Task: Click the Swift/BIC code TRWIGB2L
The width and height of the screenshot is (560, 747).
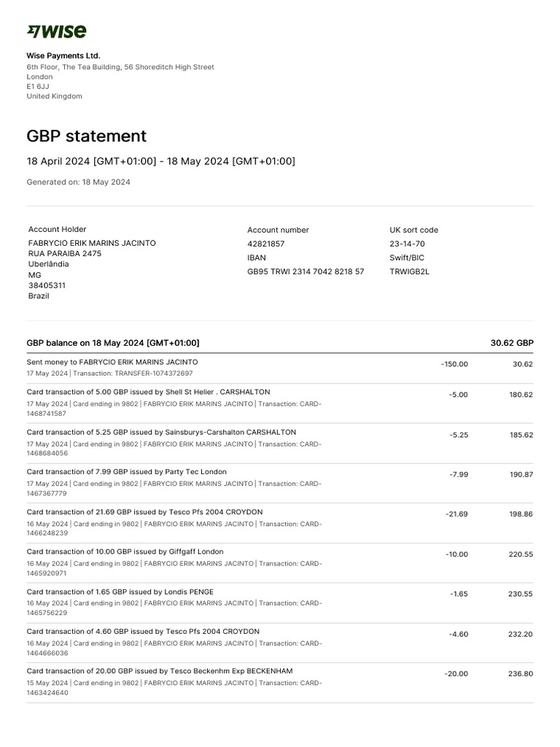Action: point(410,271)
